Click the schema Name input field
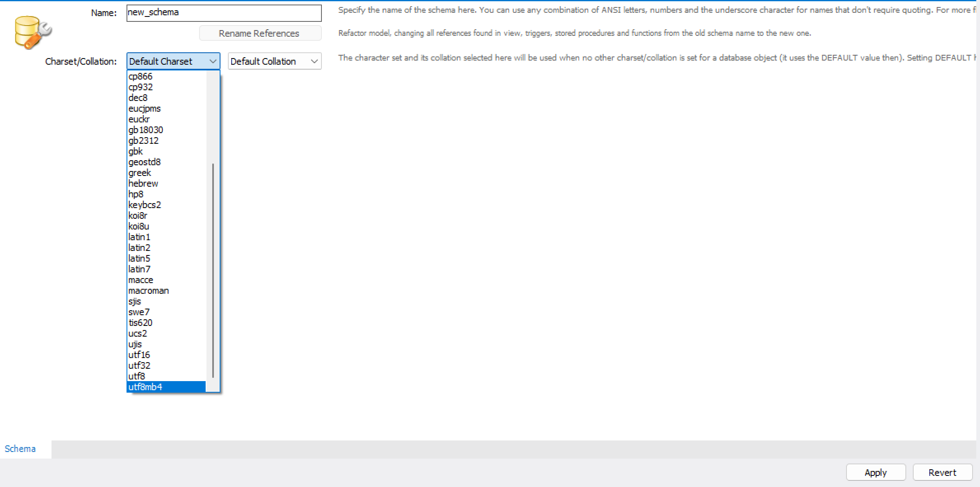Image resolution: width=980 pixels, height=487 pixels. pyautogui.click(x=224, y=13)
